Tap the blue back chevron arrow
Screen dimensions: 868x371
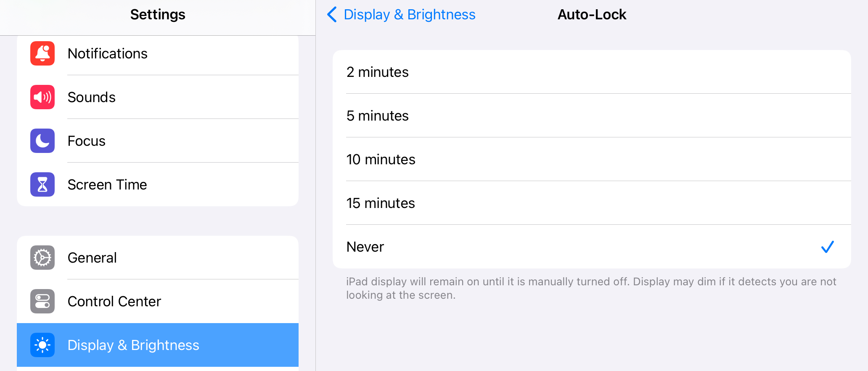coord(332,14)
